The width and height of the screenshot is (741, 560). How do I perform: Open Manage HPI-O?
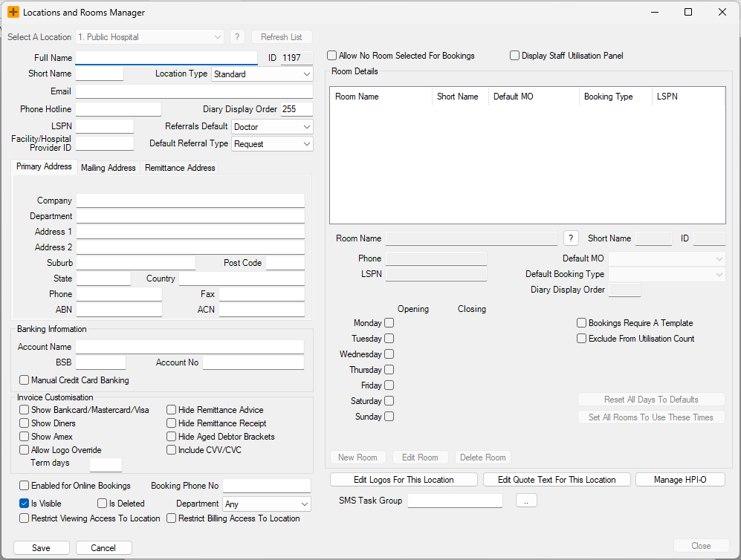click(x=680, y=480)
